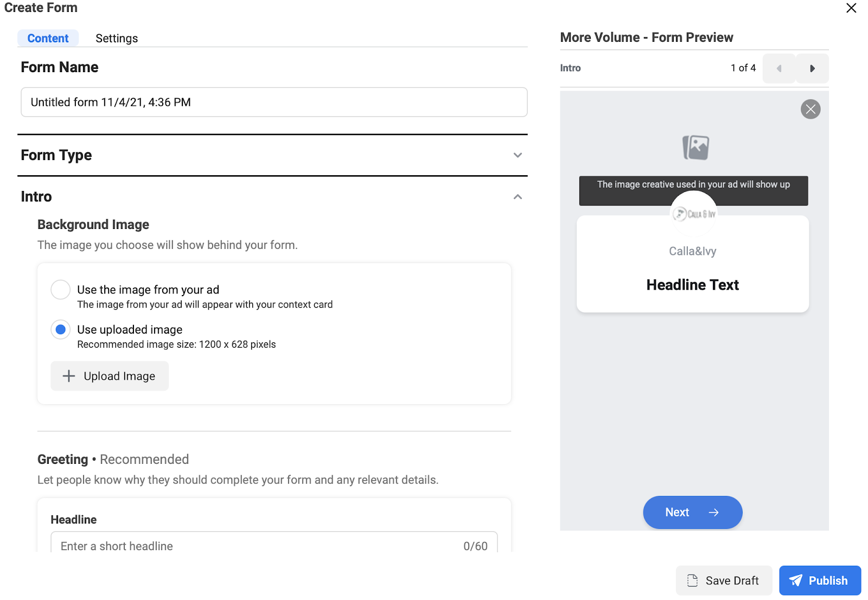This screenshot has height=600, width=868.
Task: Expand the Form Type section chevron
Action: point(518,155)
